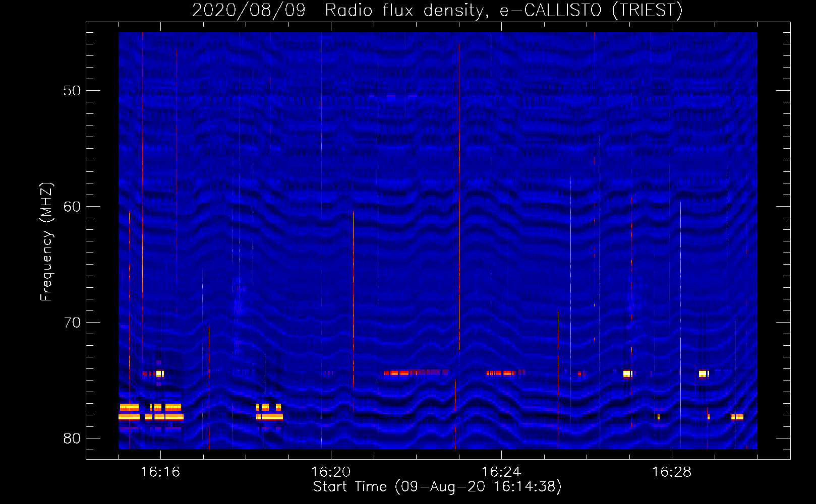Viewport: 816px width, 504px height.
Task: Select the 'Frequency (MHZ)' y-axis label
Action: point(46,242)
